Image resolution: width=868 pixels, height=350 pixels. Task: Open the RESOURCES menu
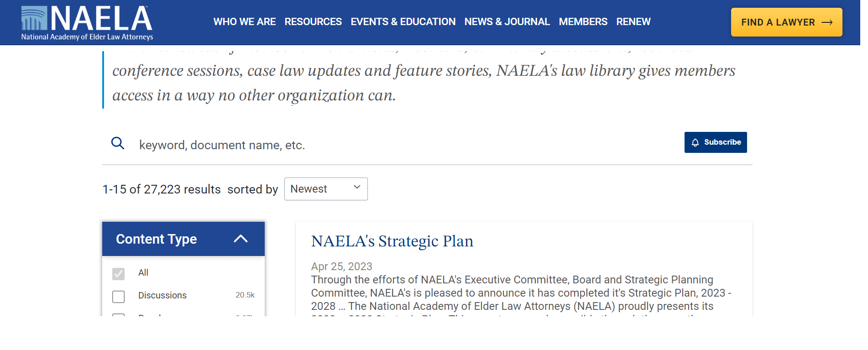tap(313, 21)
